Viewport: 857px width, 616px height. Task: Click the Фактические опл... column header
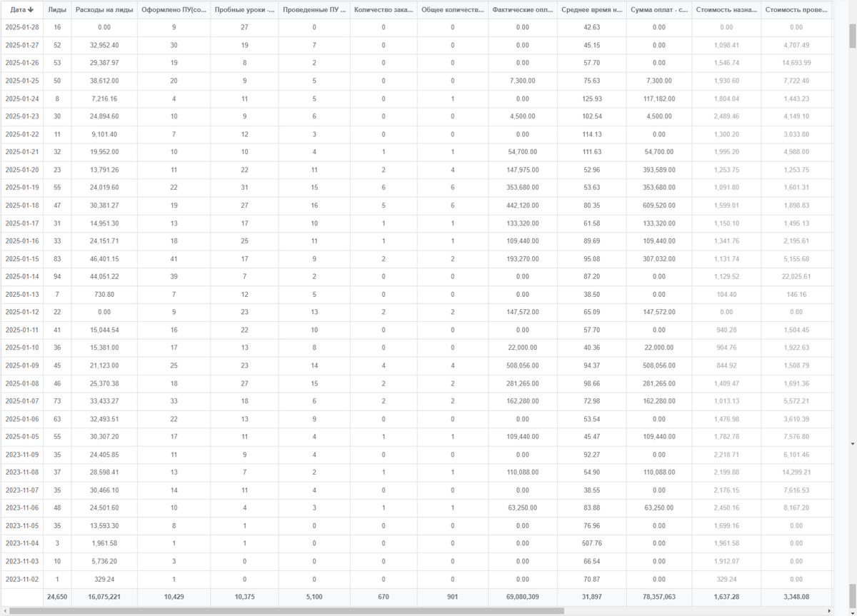point(522,10)
